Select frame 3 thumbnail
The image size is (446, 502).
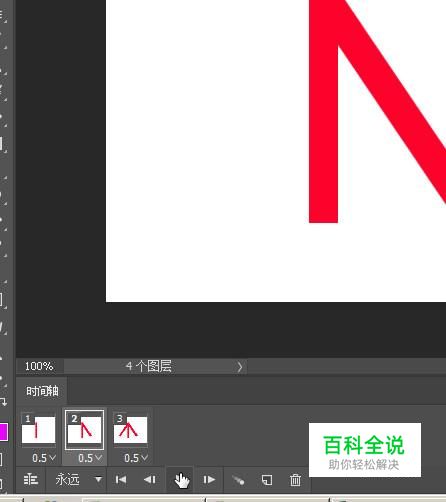tap(130, 430)
